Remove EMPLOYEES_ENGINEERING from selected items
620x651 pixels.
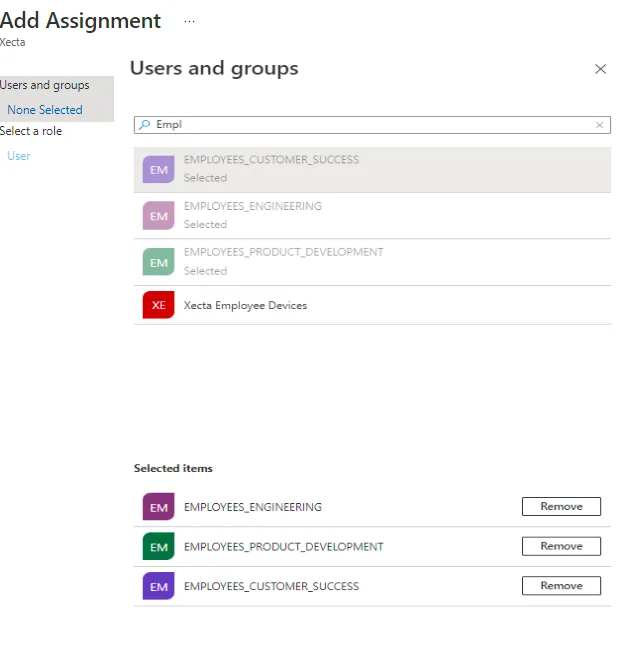click(561, 507)
